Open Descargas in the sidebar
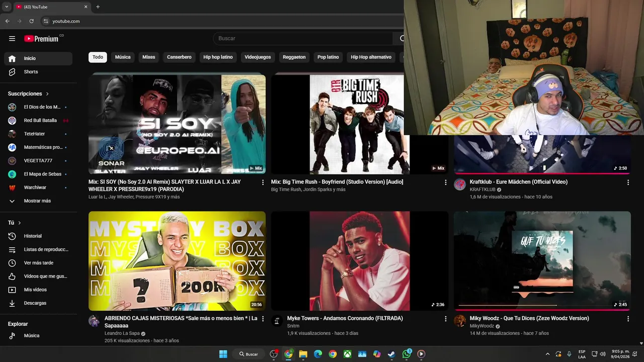Image resolution: width=644 pixels, height=362 pixels. click(38, 303)
